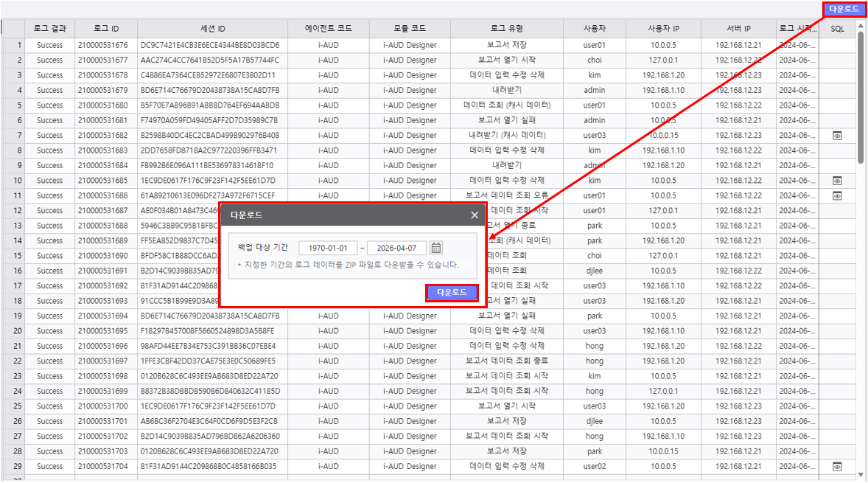The width and height of the screenshot is (868, 483).
Task: Click the end date field 2026-04-07
Action: pyautogui.click(x=396, y=249)
